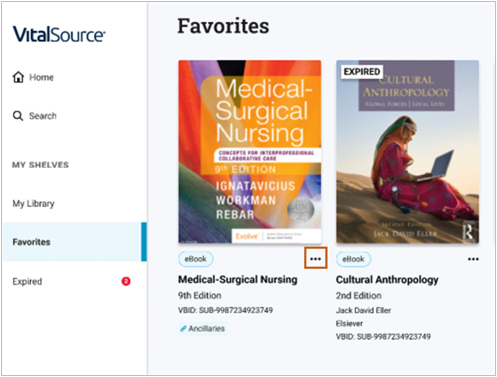Click eBook tag under Cultural Anthropology
497x377 pixels.
click(x=353, y=259)
